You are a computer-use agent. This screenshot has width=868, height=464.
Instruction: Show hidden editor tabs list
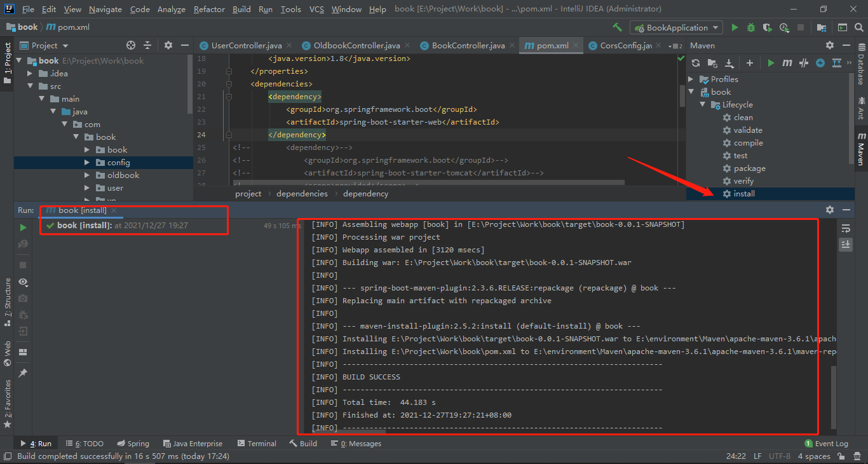(x=674, y=45)
